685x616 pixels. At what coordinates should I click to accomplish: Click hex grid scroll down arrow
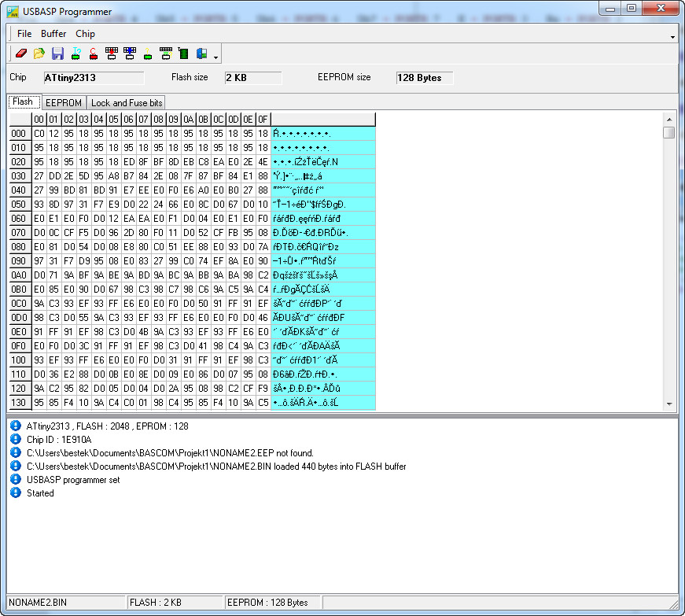[x=668, y=404]
